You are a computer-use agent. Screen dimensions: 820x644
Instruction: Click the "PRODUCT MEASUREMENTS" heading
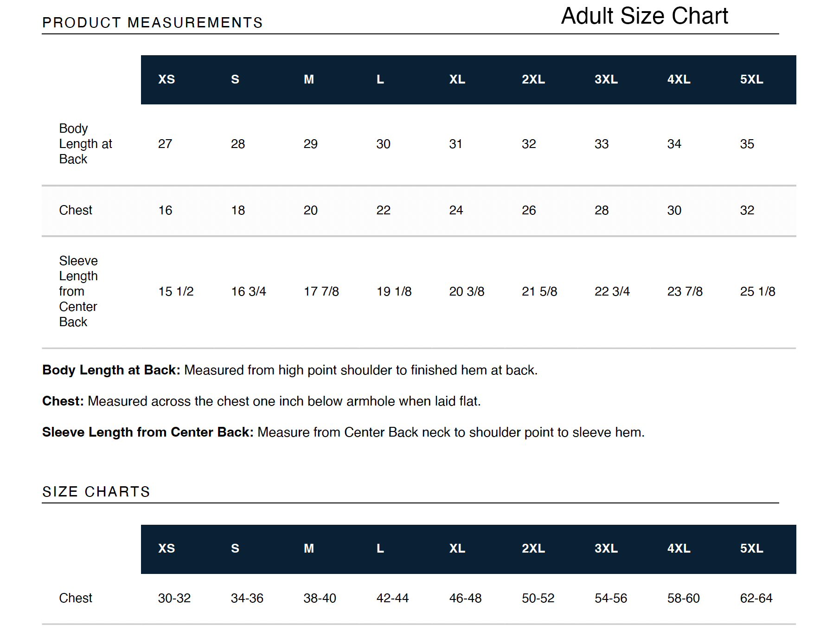click(x=152, y=22)
